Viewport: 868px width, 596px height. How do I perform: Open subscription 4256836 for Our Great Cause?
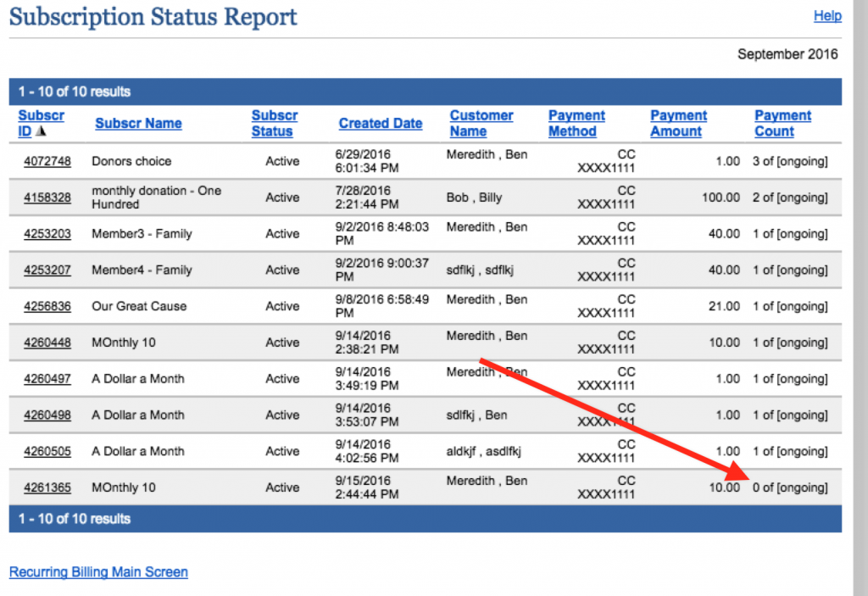(47, 306)
